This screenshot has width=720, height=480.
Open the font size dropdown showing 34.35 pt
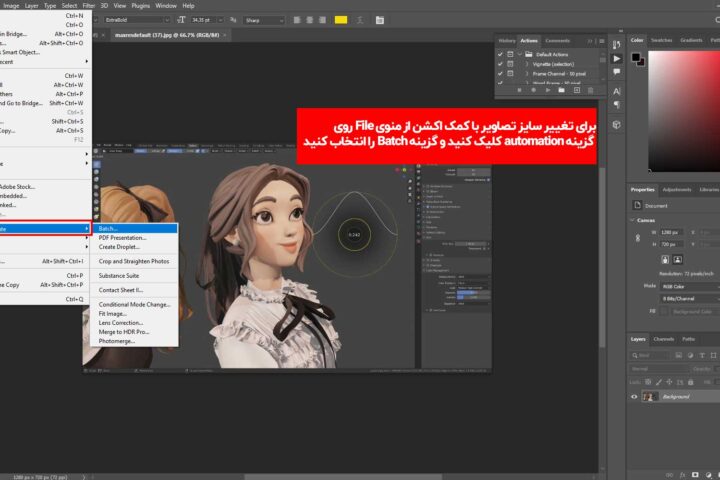tap(208, 20)
